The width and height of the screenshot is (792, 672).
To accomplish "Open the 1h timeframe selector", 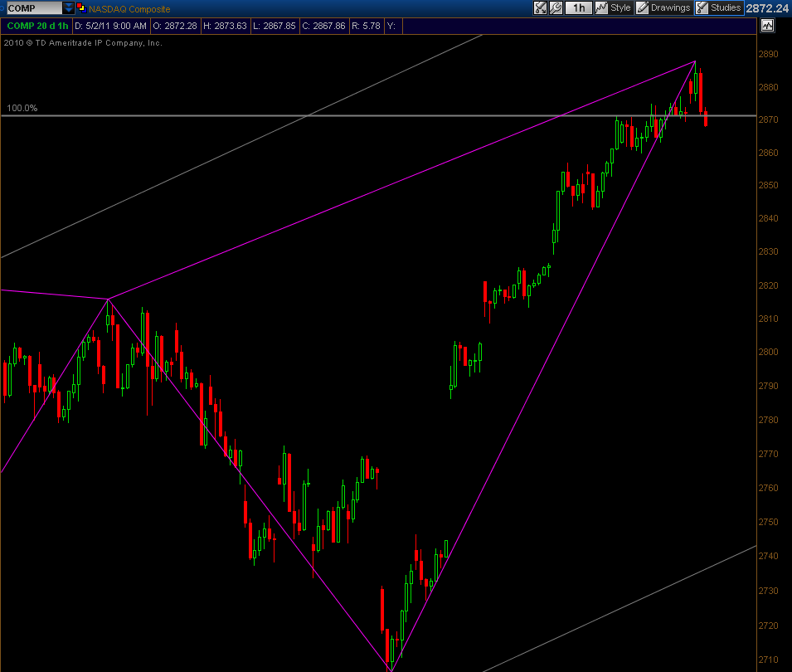I will coord(578,8).
